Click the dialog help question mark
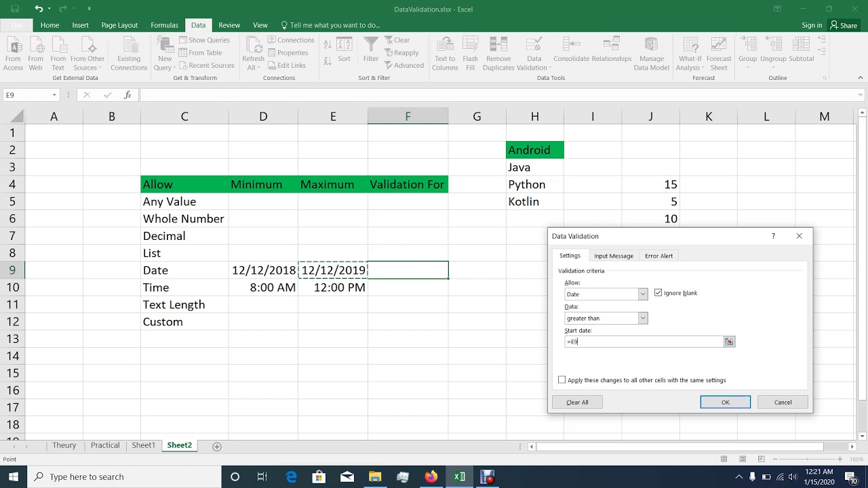Screen dimensions: 868x488 pos(773,236)
